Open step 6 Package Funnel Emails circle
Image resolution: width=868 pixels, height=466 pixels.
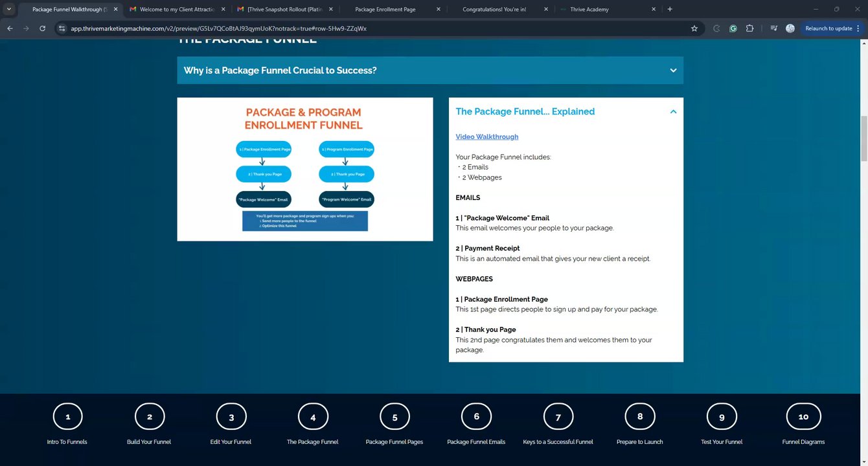pos(476,417)
